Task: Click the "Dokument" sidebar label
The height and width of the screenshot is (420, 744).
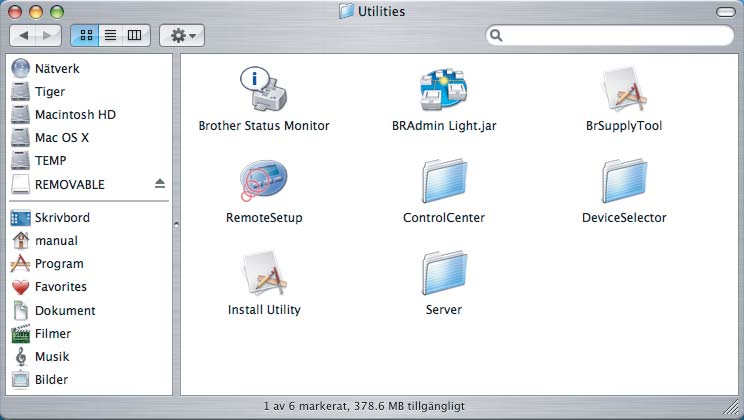Action: (x=65, y=310)
